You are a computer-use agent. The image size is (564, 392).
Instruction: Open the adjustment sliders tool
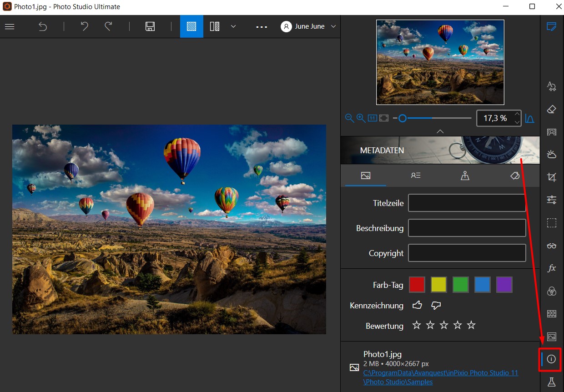pos(552,200)
